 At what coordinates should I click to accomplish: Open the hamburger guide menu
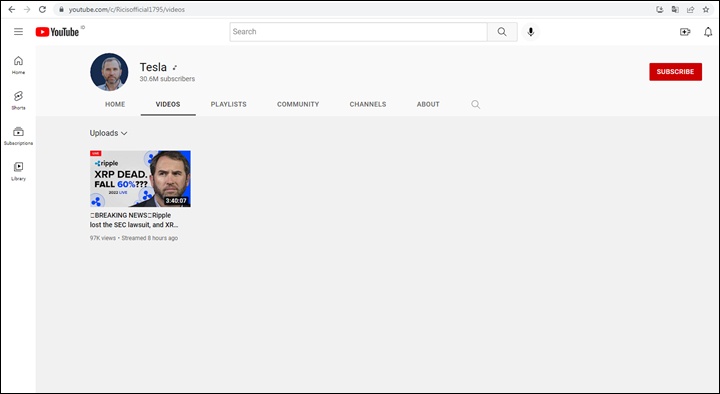tap(18, 32)
